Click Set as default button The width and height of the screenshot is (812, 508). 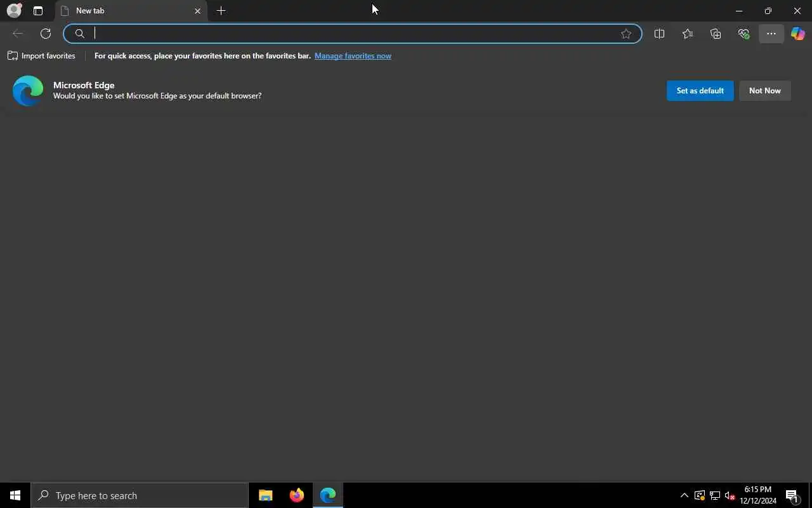pyautogui.click(x=700, y=91)
